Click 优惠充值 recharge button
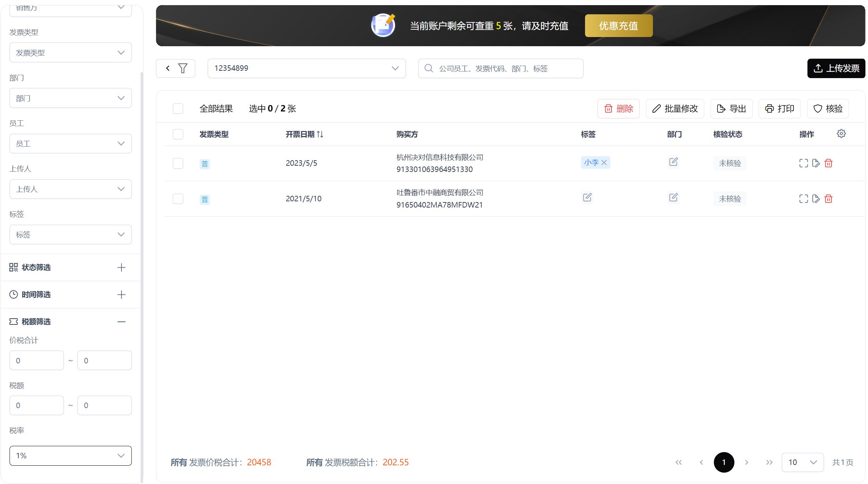The image size is (868, 484). 619,26
